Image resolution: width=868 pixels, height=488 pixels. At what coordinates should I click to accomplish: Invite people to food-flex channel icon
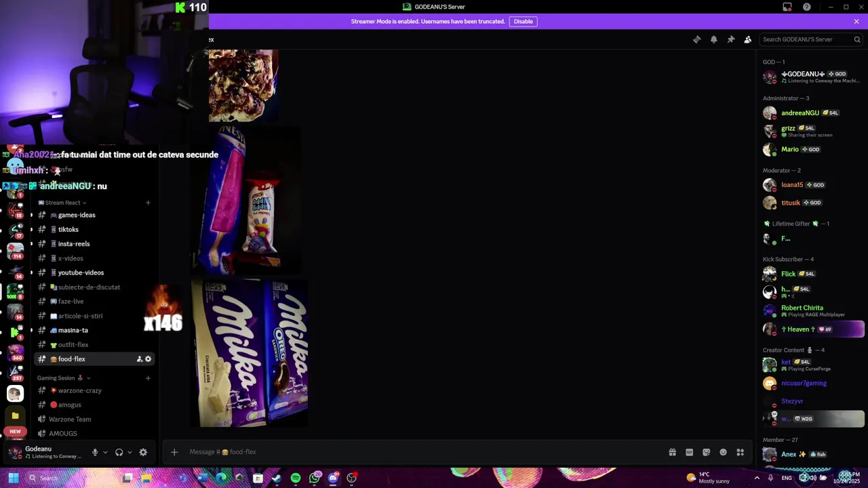140,359
